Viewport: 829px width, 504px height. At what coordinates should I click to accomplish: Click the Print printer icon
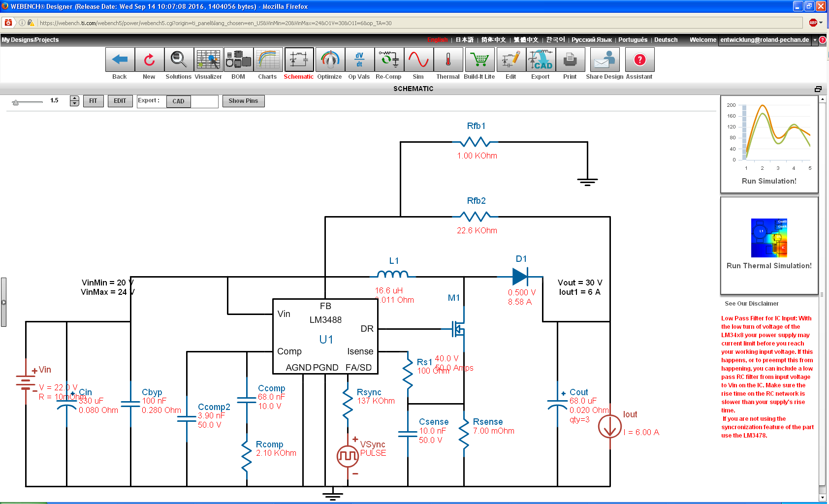point(570,60)
